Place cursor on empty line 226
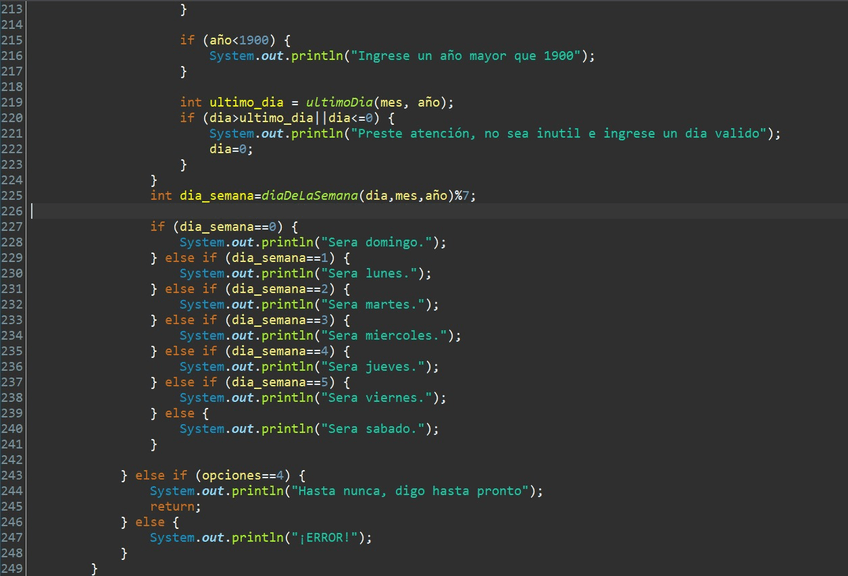The image size is (848, 576). (x=300, y=211)
